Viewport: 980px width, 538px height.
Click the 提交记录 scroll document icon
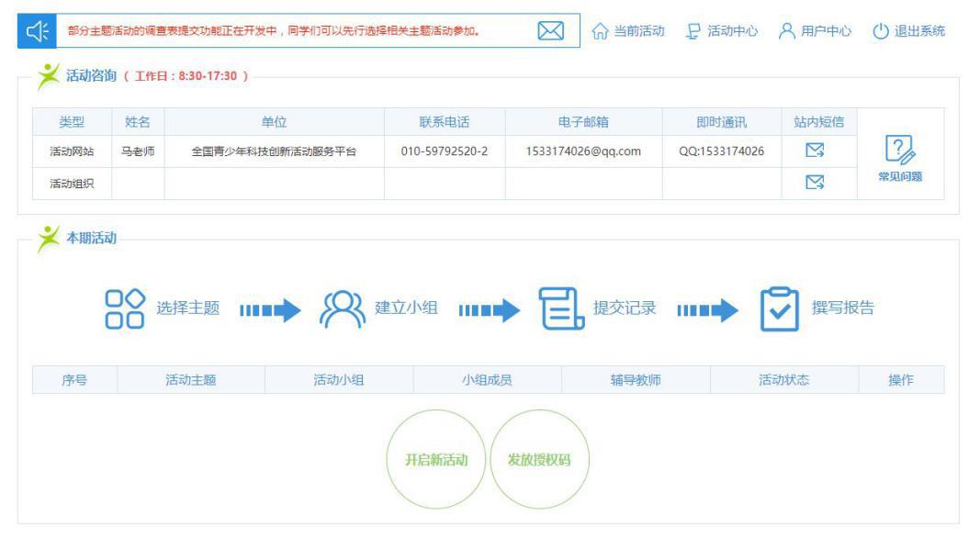point(562,308)
